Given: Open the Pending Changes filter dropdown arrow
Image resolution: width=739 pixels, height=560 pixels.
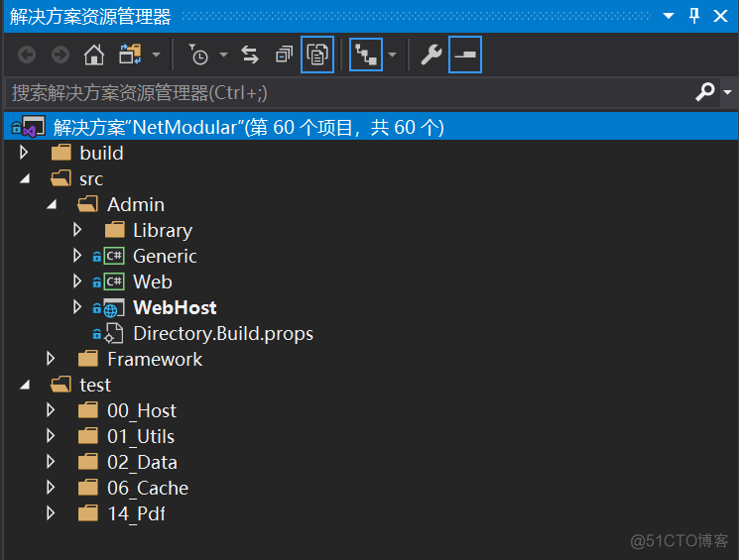Looking at the screenshot, I should click(x=224, y=56).
